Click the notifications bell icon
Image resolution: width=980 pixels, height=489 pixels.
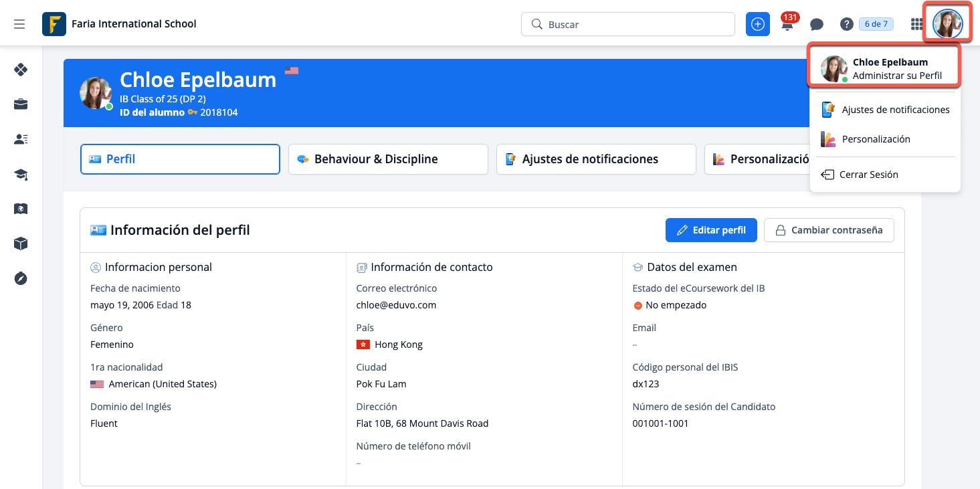tap(787, 25)
